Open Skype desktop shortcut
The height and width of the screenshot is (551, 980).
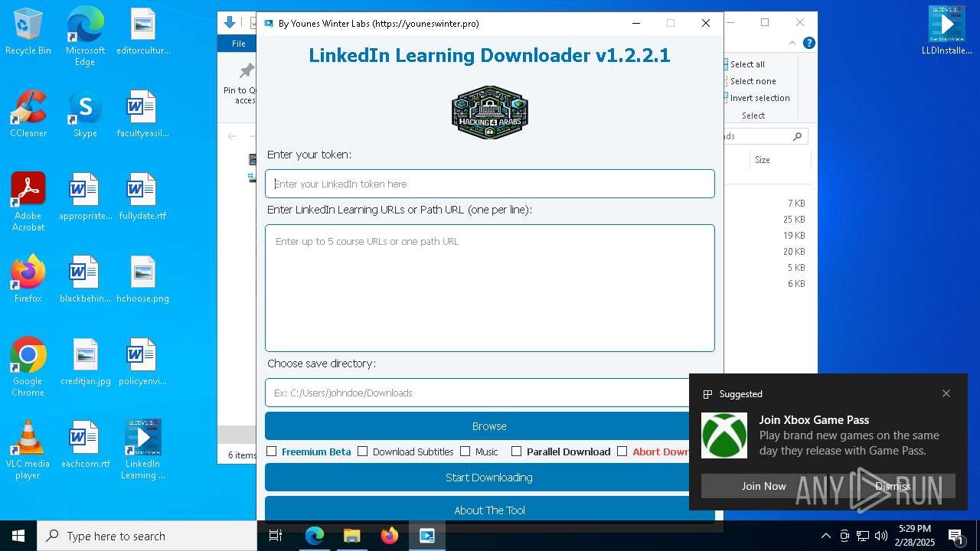[85, 115]
